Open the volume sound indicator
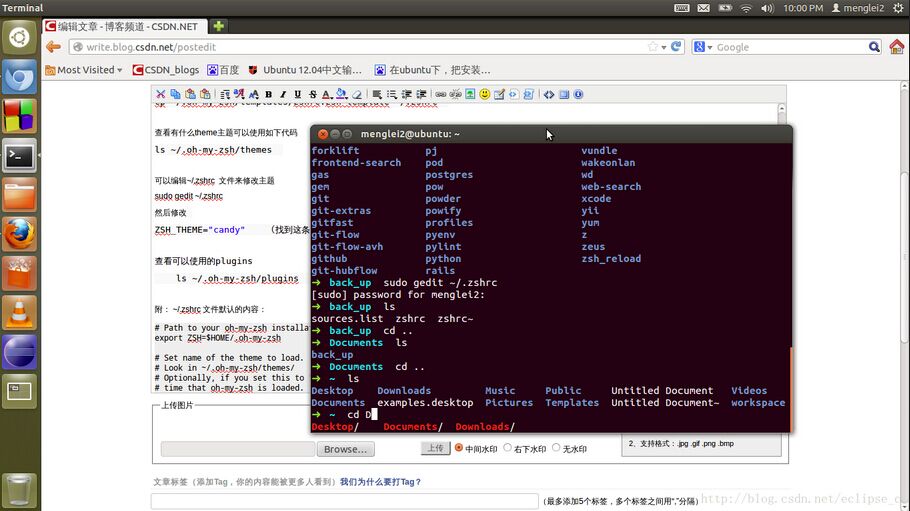Screen dimensions: 910x511 767,8
